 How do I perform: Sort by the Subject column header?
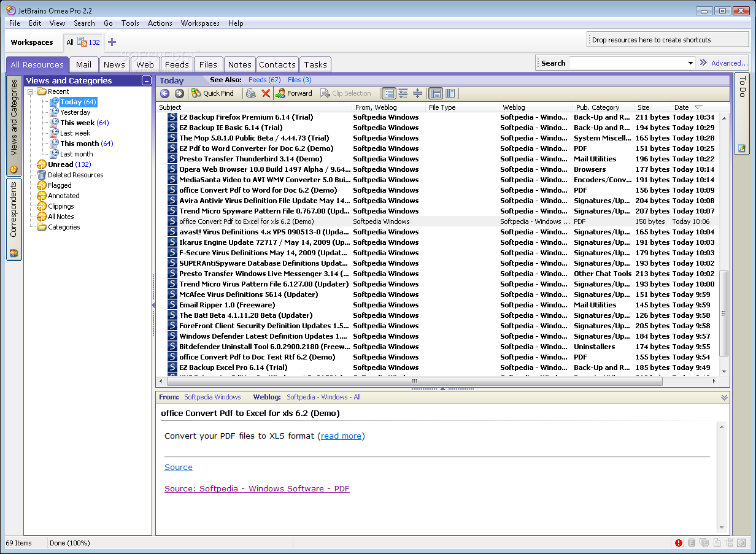tap(254, 107)
